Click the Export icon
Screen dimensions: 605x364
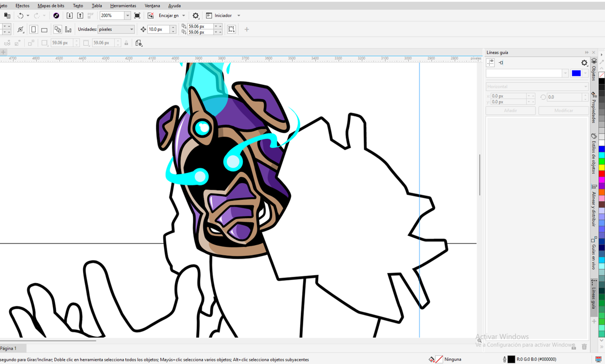pos(80,16)
